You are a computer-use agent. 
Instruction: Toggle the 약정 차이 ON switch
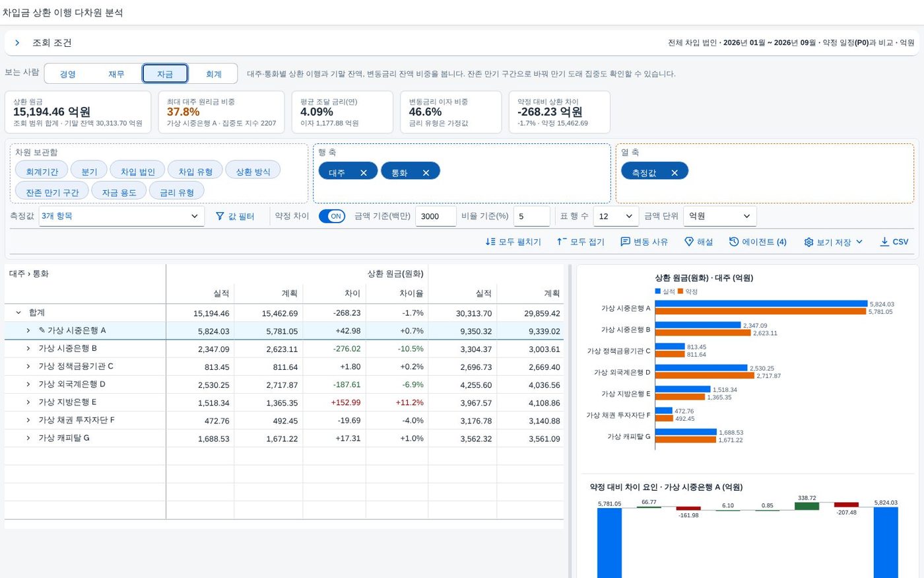point(332,216)
